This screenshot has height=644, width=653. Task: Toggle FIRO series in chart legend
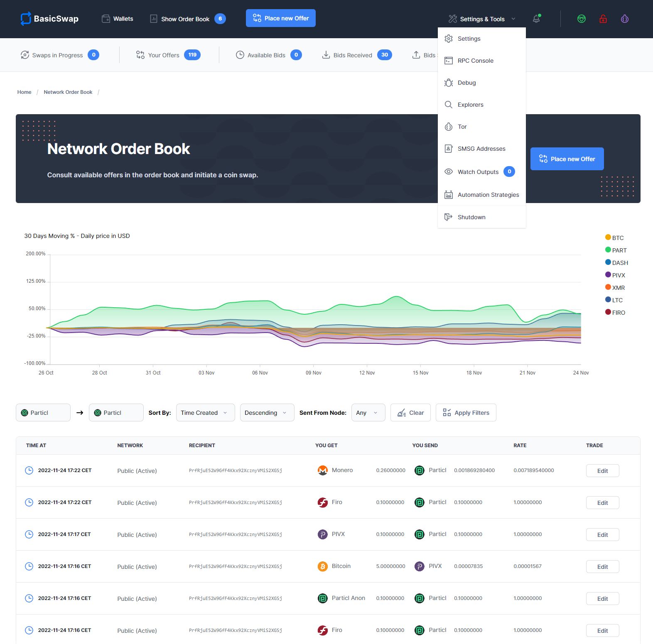615,312
